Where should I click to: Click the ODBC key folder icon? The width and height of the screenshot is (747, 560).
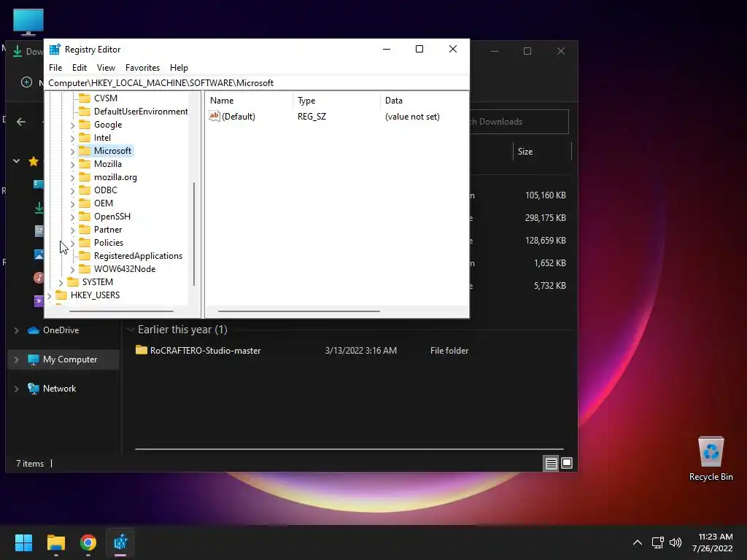pos(85,190)
